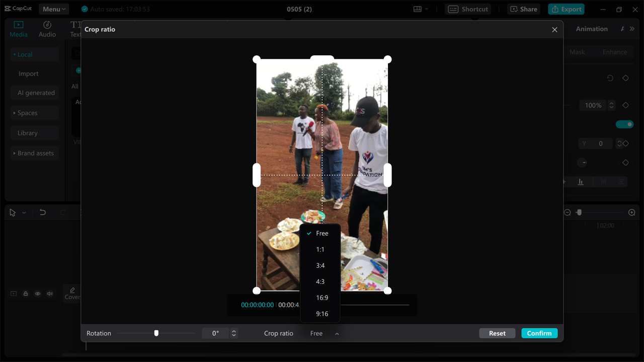This screenshot has height=362, width=644.
Task: Open the layout switcher dropdown
Action: point(421,9)
